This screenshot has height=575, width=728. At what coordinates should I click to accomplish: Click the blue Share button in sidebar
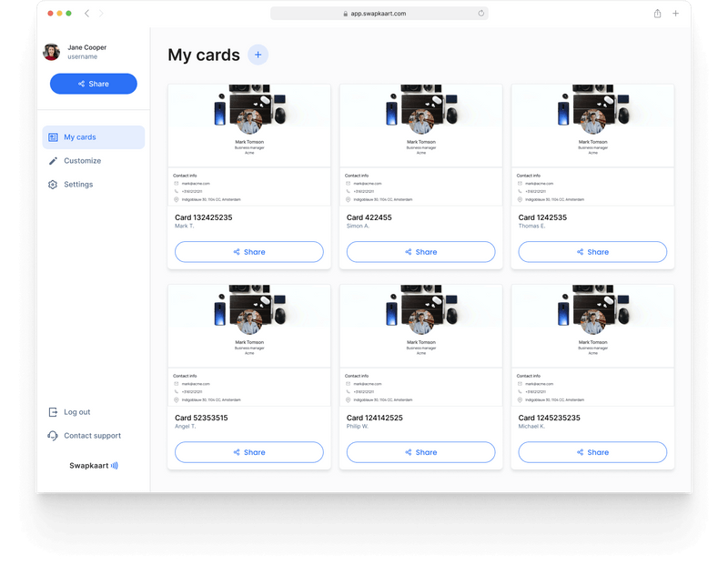(94, 84)
